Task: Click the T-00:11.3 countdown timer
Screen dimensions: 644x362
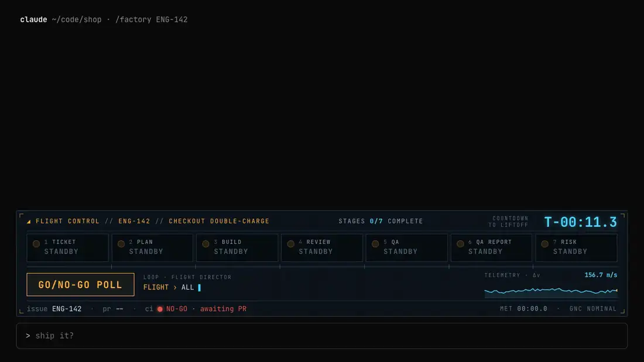Action: 580,222
